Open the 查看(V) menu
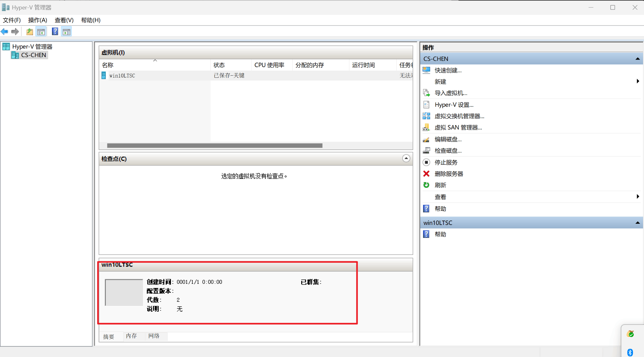This screenshot has width=644, height=357. click(64, 20)
